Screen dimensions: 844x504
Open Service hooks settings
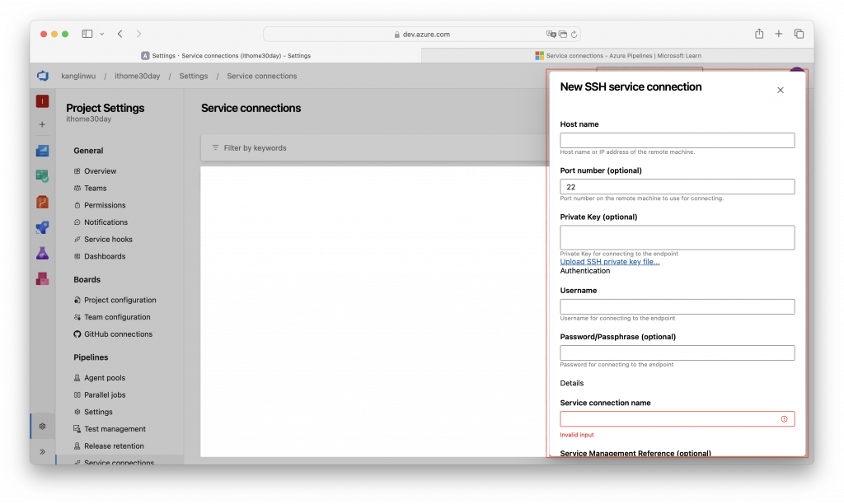pos(108,240)
